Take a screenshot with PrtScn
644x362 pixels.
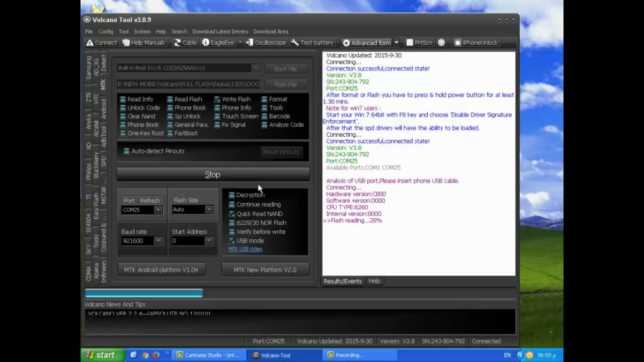(x=419, y=43)
